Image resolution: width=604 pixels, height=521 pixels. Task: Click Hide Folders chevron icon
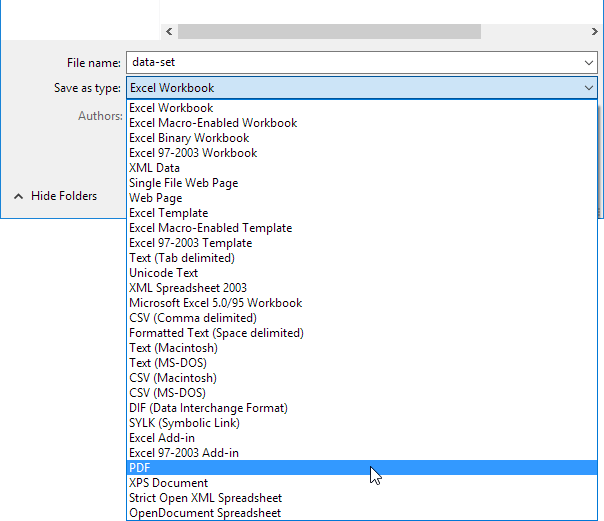coord(18,196)
